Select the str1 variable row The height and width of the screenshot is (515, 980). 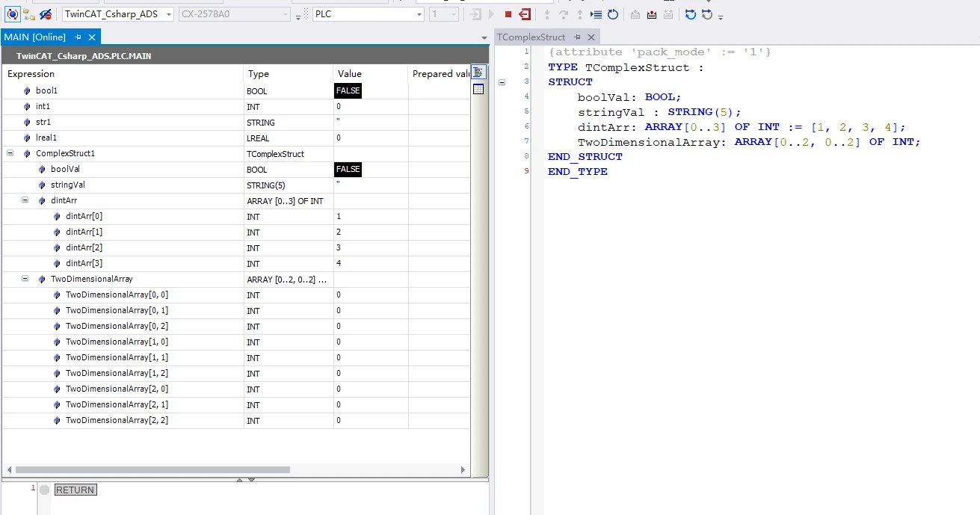point(236,122)
